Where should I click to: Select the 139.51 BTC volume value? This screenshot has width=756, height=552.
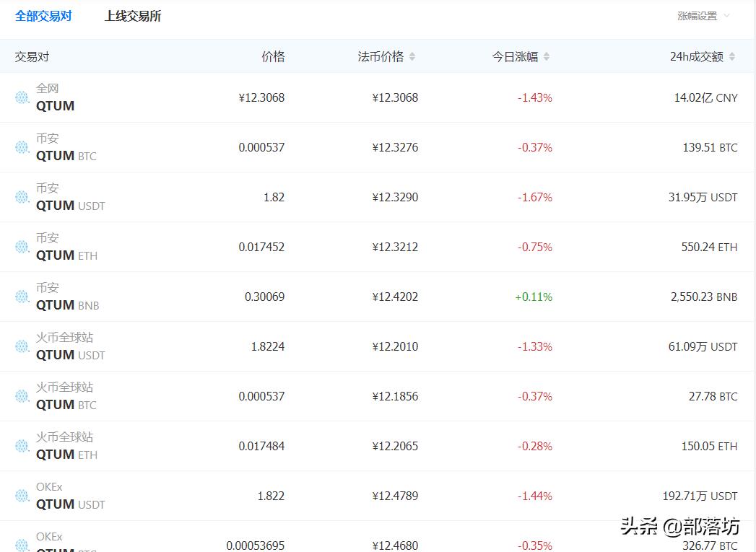[711, 147]
